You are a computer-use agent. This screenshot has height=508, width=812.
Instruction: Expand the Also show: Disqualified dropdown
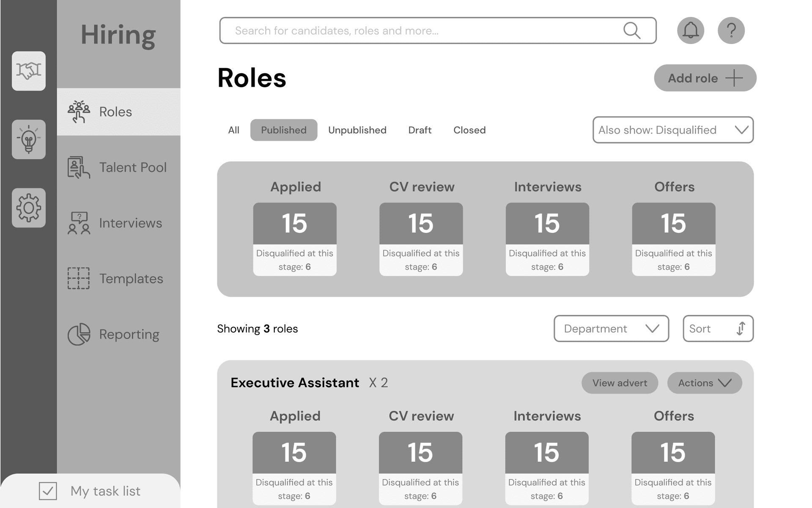[673, 130]
